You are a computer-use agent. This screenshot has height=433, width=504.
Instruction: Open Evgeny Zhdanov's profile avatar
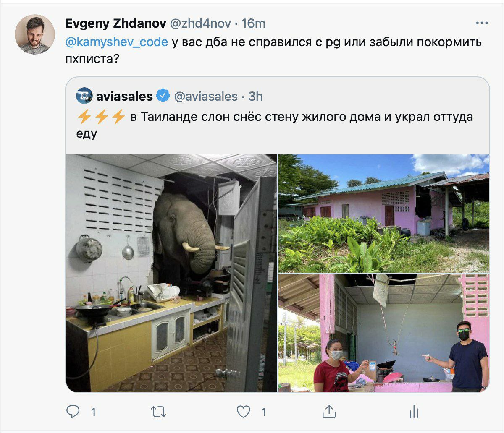(x=35, y=34)
